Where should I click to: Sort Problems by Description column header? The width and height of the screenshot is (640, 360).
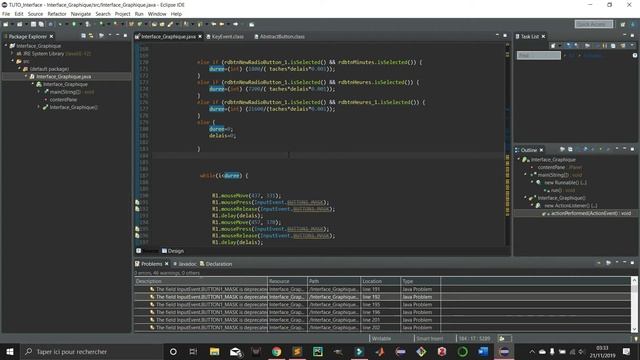point(200,281)
